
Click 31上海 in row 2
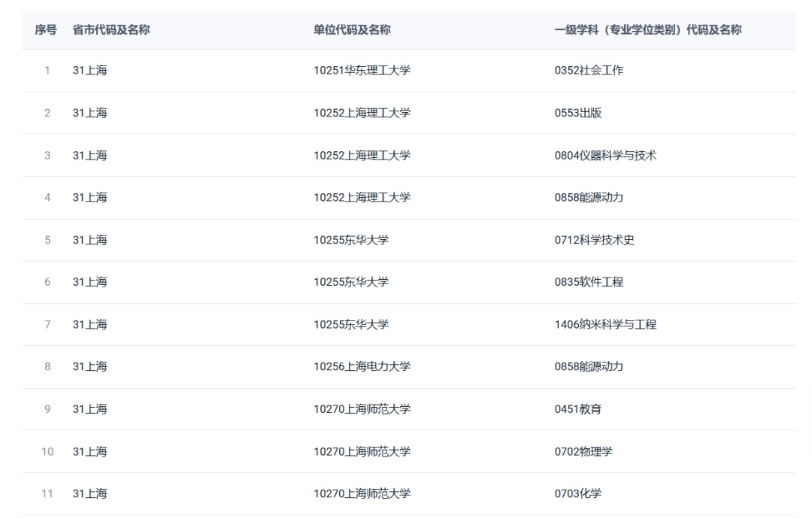[89, 113]
